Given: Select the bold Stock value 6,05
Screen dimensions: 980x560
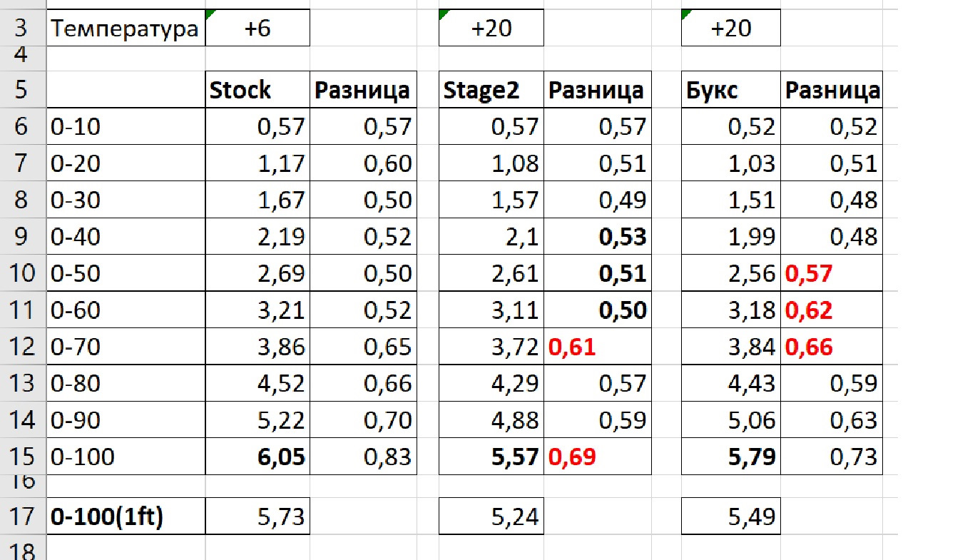Looking at the screenshot, I should click(257, 457).
